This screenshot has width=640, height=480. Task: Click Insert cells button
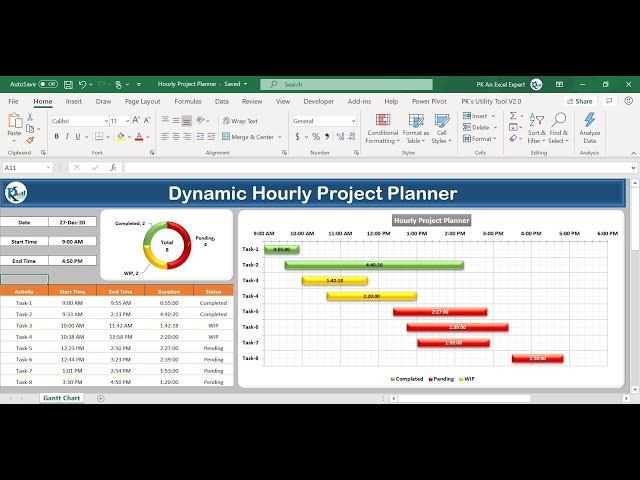(x=479, y=116)
